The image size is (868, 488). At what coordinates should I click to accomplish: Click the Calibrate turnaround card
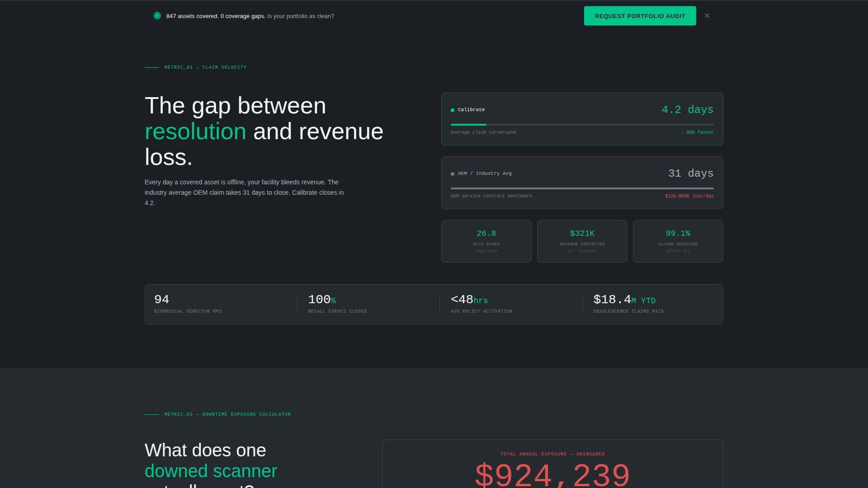[582, 119]
